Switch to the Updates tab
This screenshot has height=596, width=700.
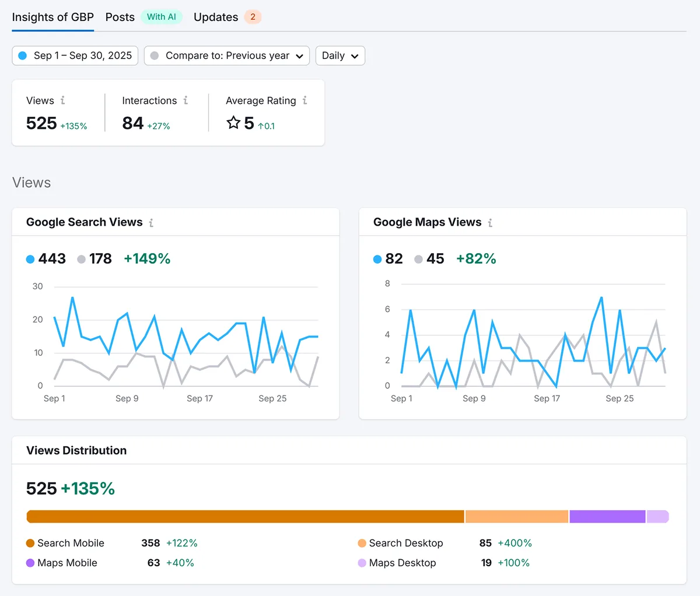[x=216, y=17]
